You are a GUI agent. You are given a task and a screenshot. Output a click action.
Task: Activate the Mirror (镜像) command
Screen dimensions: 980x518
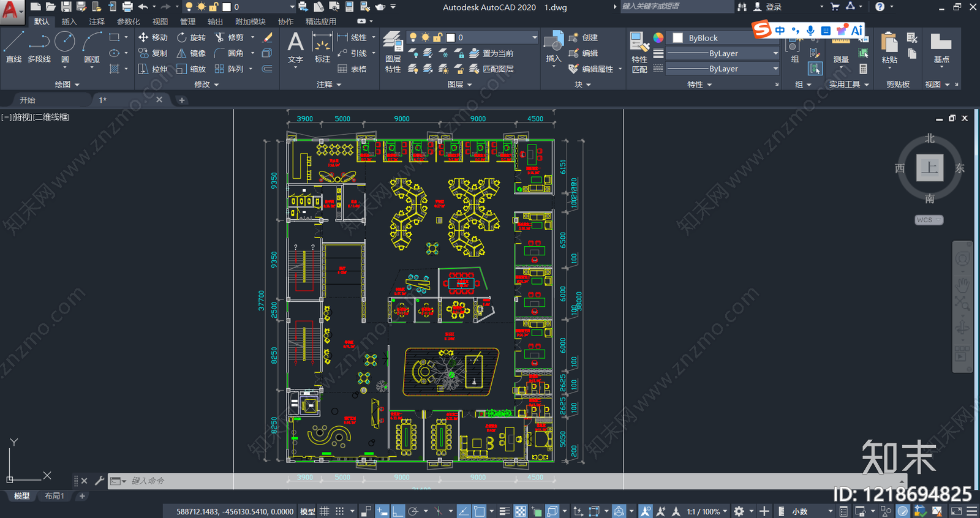click(191, 53)
